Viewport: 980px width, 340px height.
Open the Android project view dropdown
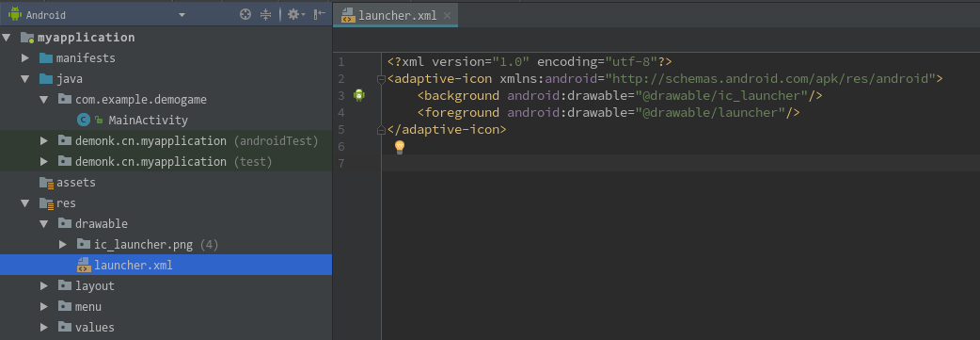182,15
